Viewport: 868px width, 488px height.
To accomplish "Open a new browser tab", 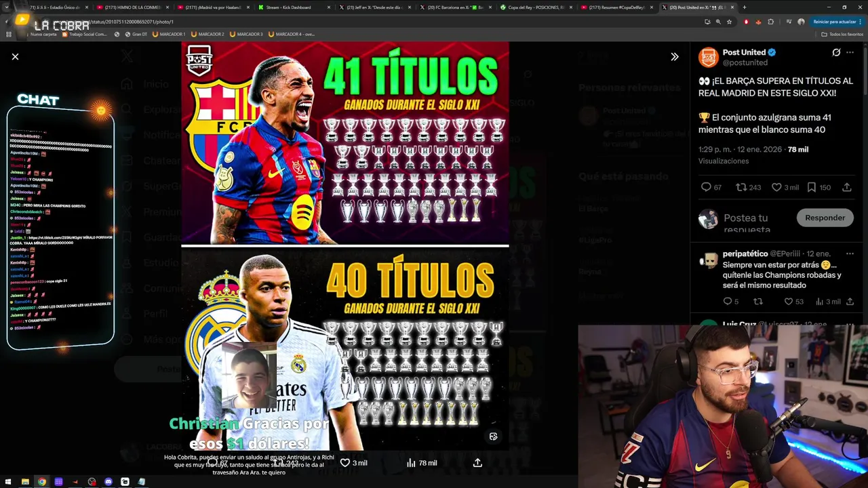I will (745, 7).
